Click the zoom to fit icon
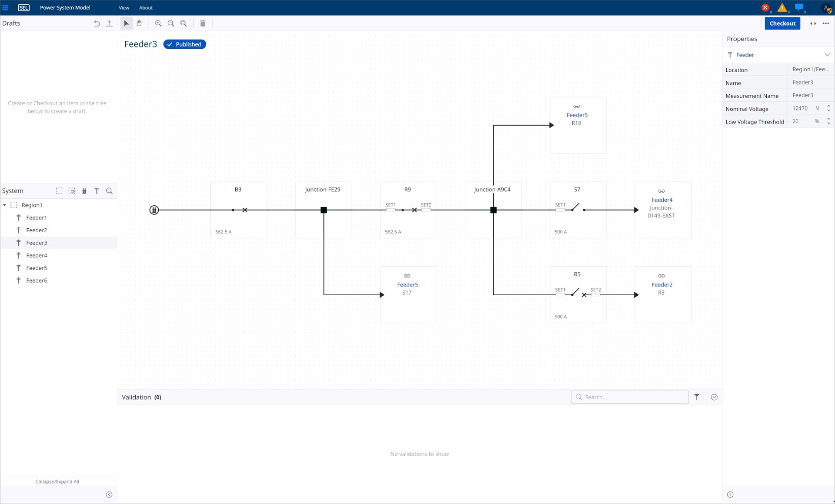 point(184,23)
